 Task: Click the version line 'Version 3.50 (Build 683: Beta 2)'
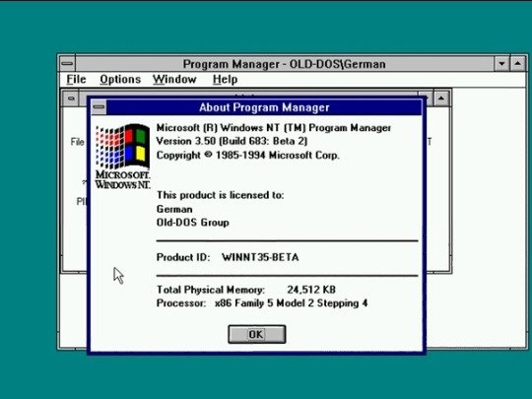pyautogui.click(x=232, y=141)
